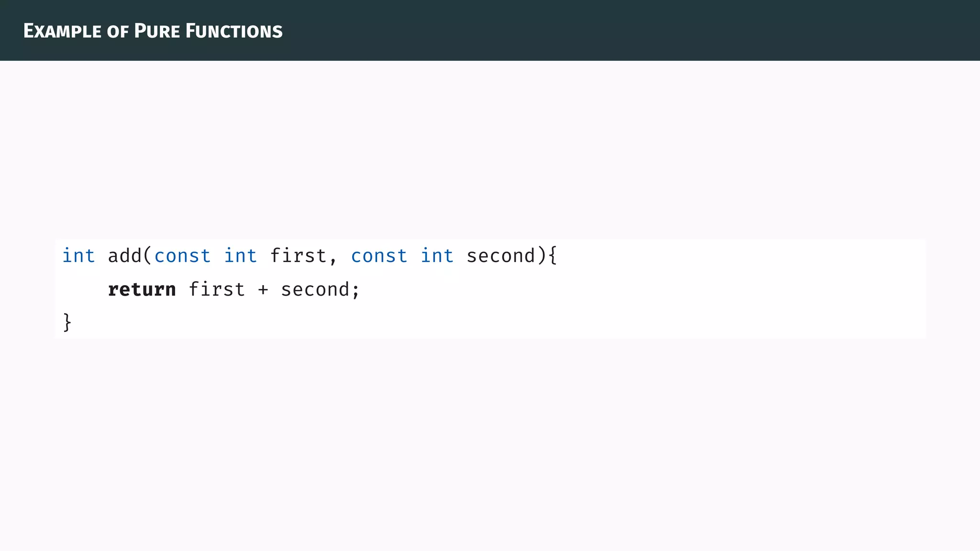Click the "int" type before parameter second
The image size is (980, 551).
point(437,256)
